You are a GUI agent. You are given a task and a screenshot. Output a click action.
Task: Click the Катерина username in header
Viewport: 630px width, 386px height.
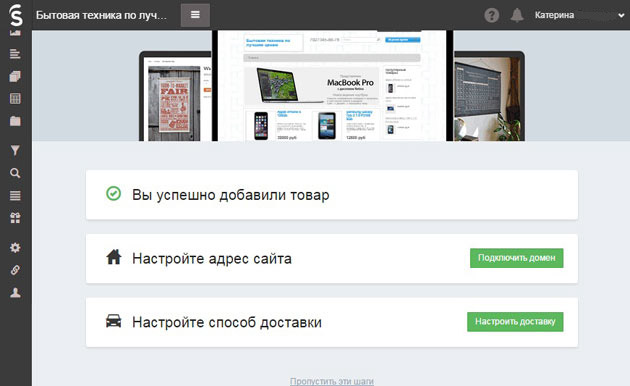coord(554,15)
